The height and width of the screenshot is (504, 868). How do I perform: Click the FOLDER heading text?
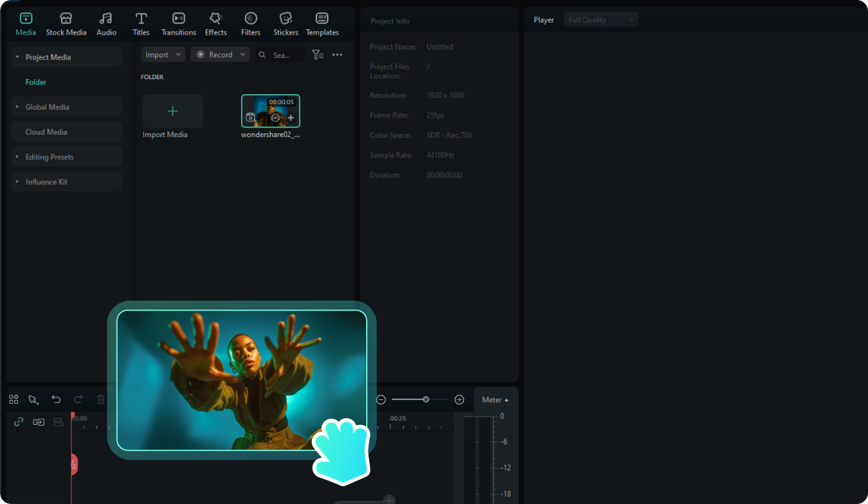(x=152, y=77)
